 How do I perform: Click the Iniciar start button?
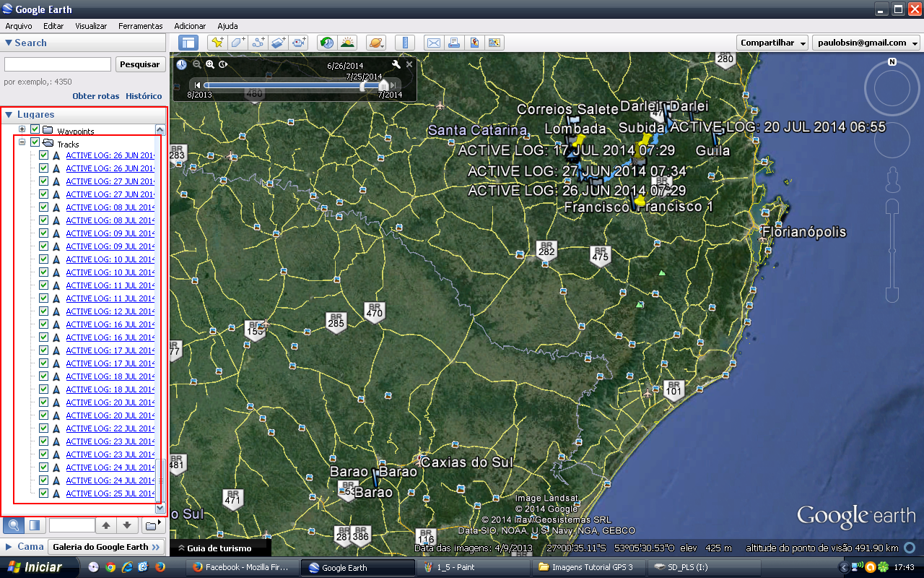click(x=38, y=567)
